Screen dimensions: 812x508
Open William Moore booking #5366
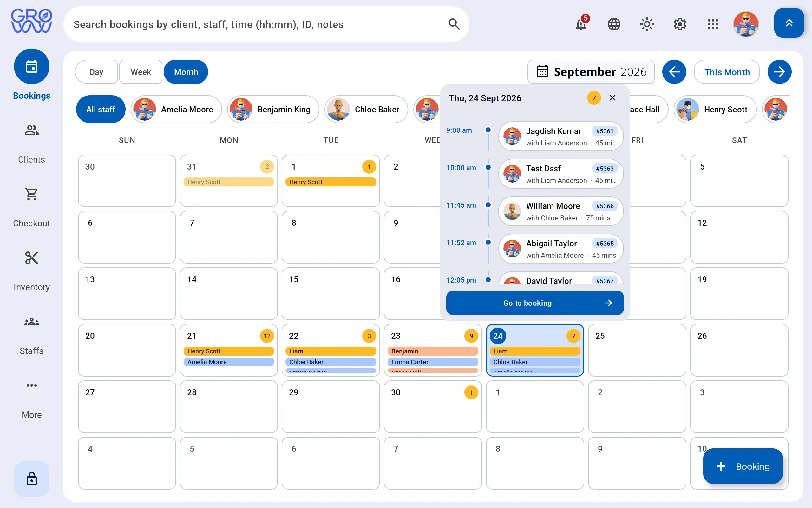(561, 211)
